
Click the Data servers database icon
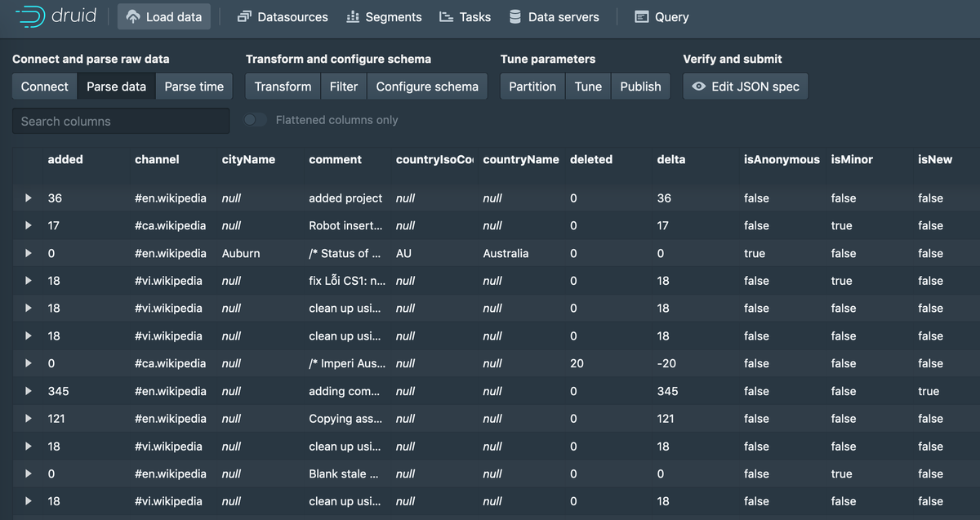click(515, 17)
